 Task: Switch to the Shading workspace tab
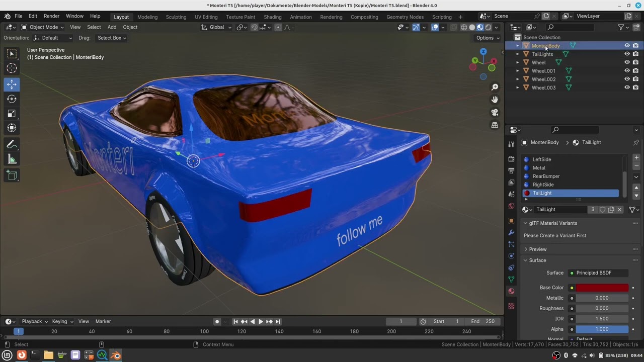(273, 17)
